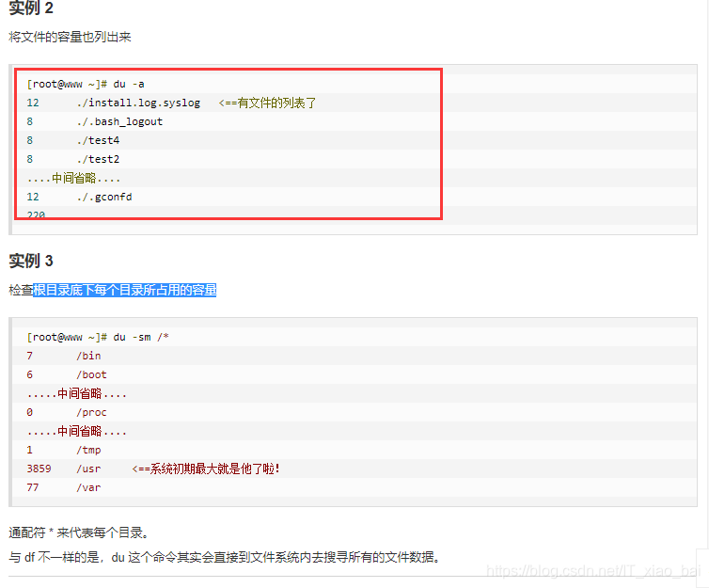Click the '/tmp' line

point(88,450)
